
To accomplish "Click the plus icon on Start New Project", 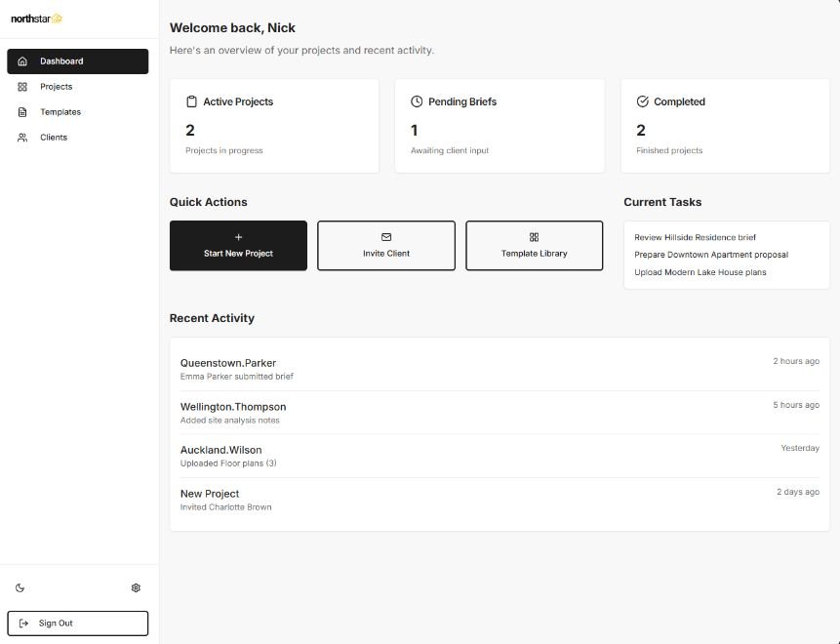I will 238,237.
